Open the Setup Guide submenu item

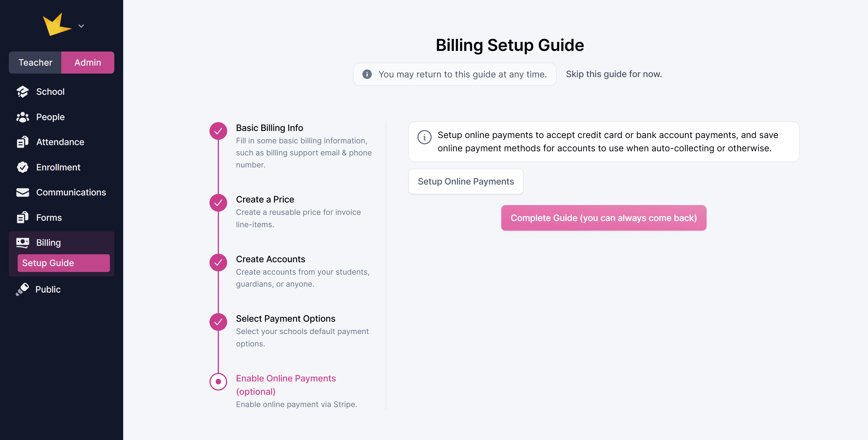coord(63,263)
